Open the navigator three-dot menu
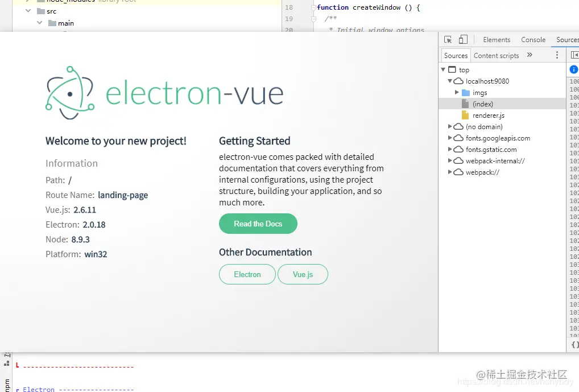 point(557,55)
